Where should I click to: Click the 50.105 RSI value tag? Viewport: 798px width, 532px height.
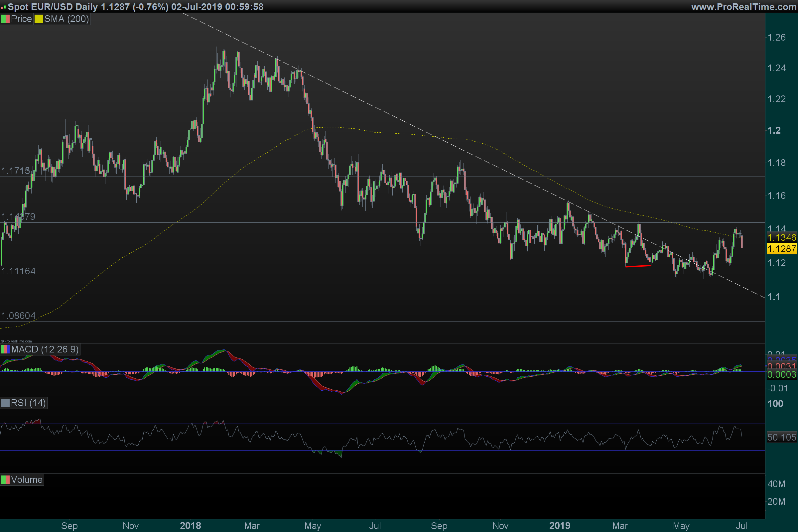(x=781, y=437)
